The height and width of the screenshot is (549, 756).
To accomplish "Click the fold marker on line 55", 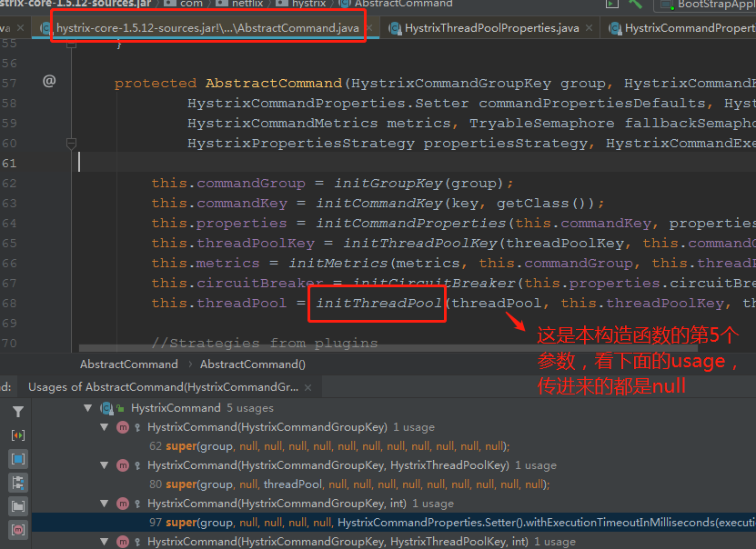I will pyautogui.click(x=71, y=44).
